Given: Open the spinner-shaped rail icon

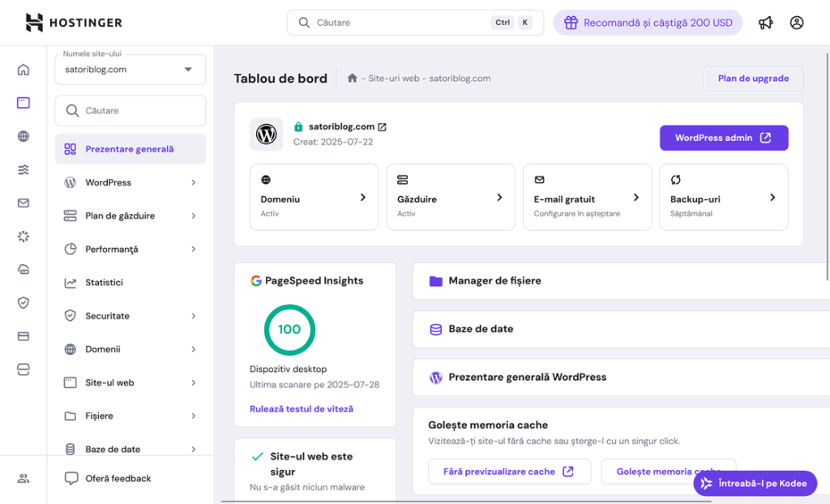Looking at the screenshot, I should (x=24, y=236).
